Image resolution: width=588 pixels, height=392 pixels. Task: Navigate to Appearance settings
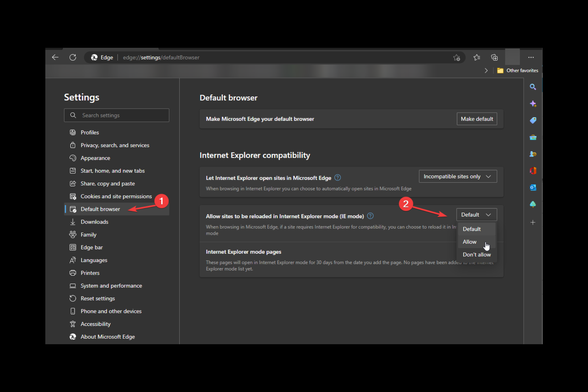(x=95, y=157)
